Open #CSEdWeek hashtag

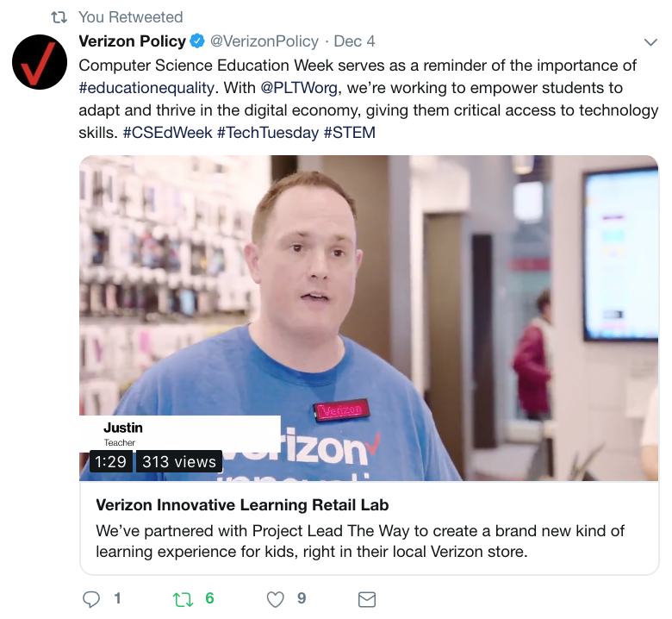tap(168, 133)
